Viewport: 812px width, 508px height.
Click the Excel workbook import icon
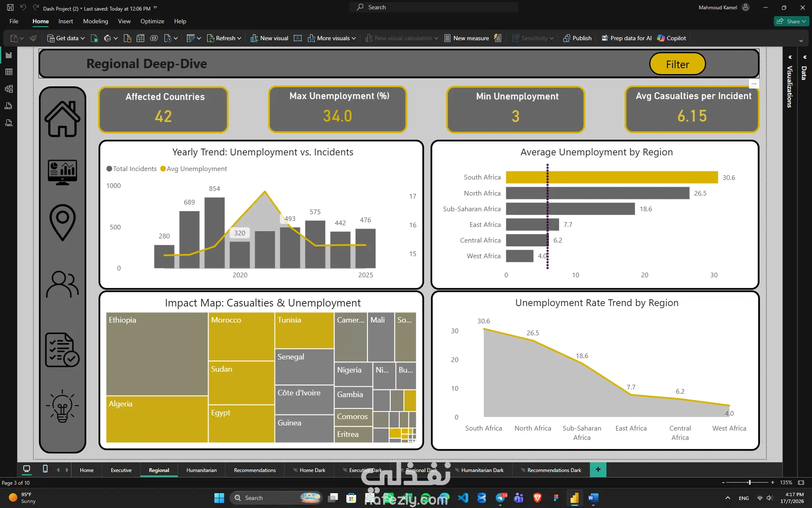point(94,38)
